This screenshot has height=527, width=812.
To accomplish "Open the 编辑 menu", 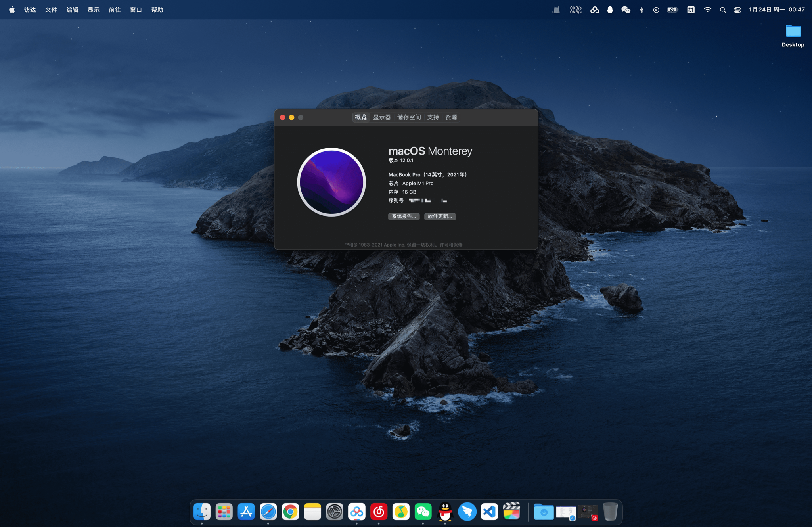I will pyautogui.click(x=72, y=10).
